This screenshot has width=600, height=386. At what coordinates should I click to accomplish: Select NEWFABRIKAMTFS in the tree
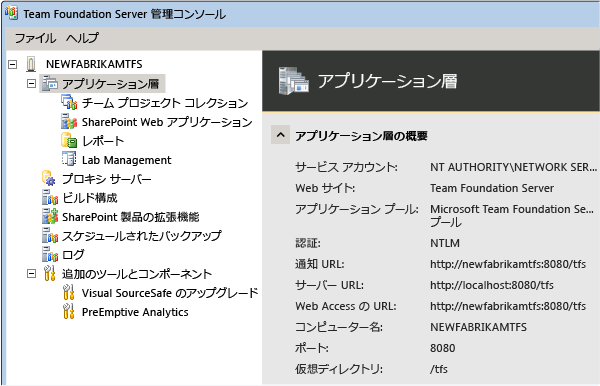pyautogui.click(x=94, y=64)
